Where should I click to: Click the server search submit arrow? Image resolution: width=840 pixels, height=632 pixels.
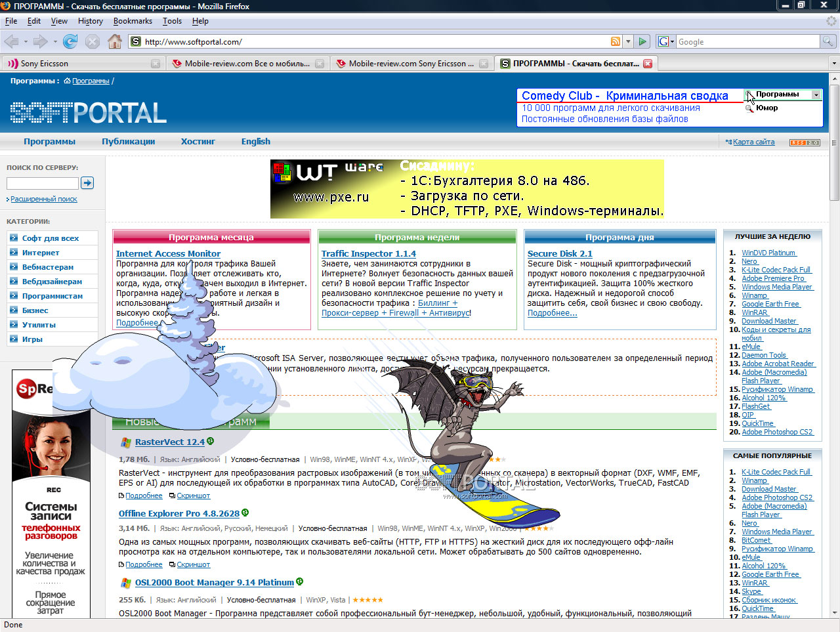click(x=87, y=183)
